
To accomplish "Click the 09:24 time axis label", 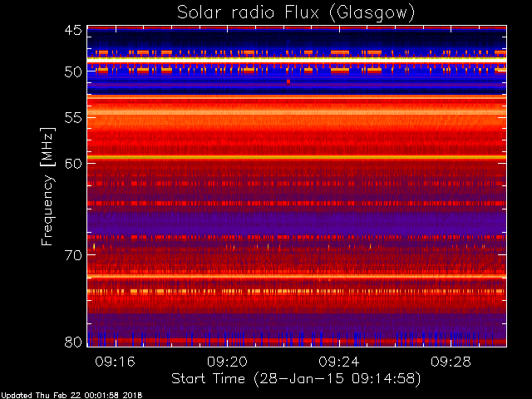I will click(339, 362).
